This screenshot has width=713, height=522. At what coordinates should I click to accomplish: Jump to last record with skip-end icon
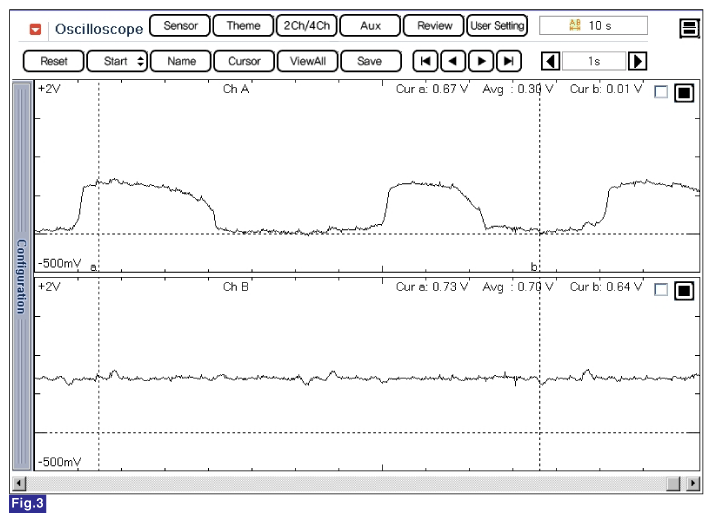coord(510,61)
